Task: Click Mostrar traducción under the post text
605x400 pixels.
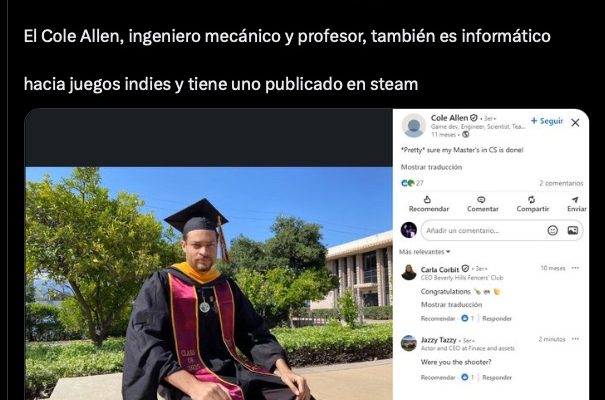Action: (431, 167)
